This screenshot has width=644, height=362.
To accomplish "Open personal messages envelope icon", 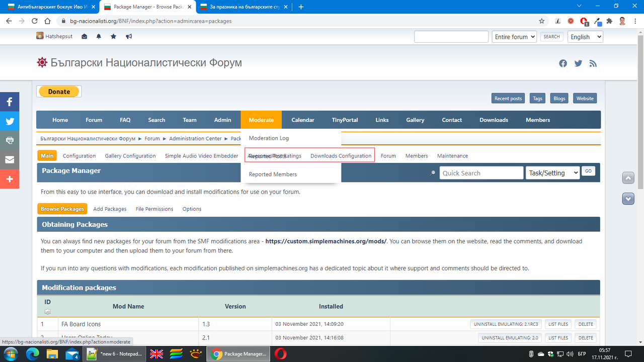I will (x=84, y=37).
